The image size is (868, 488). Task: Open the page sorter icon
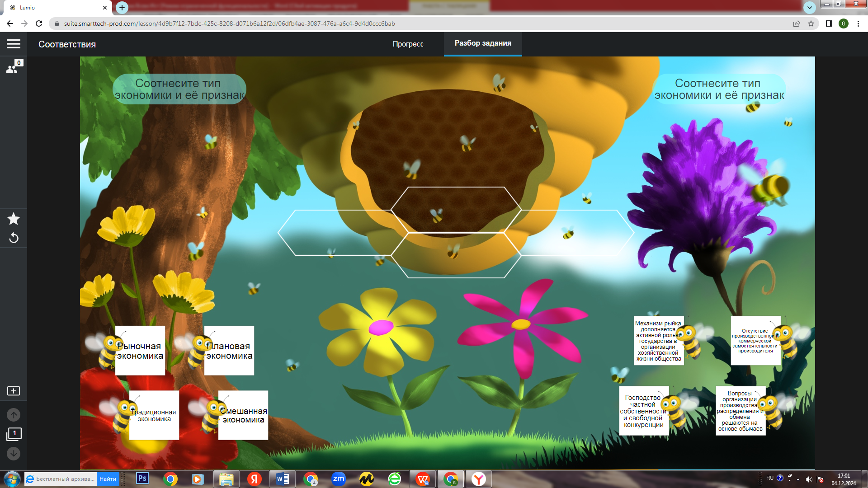click(14, 434)
